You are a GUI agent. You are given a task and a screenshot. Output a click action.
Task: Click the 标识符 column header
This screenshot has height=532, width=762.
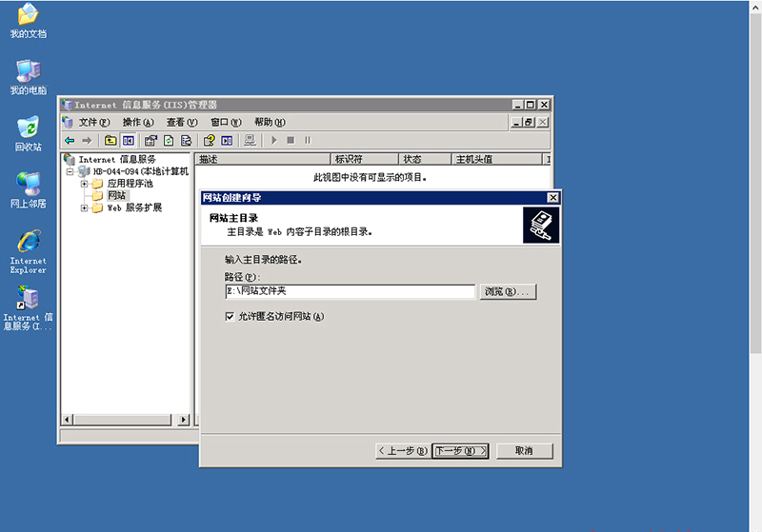(365, 159)
